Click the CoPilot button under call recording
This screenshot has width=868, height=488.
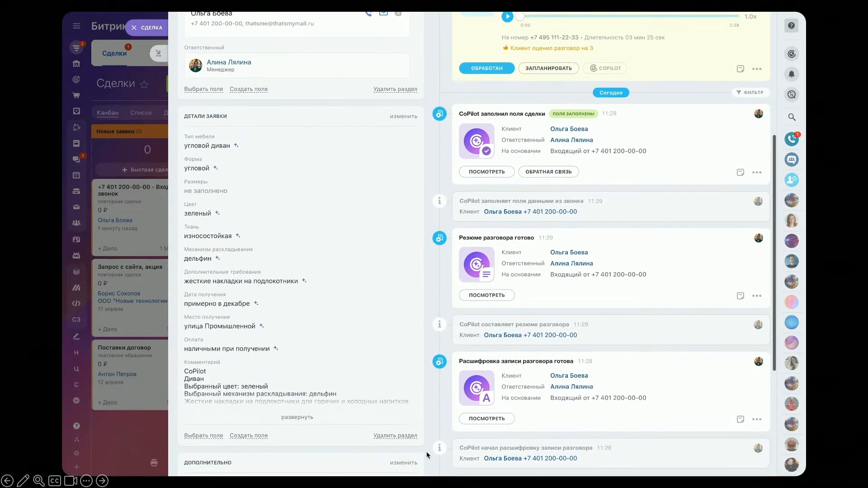tap(605, 68)
